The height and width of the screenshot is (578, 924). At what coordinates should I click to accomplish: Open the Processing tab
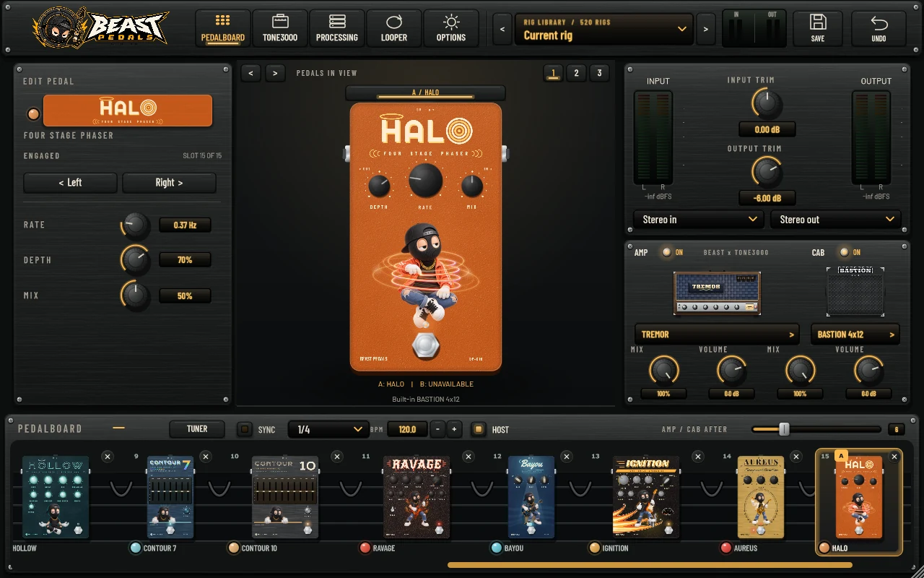[x=337, y=28]
